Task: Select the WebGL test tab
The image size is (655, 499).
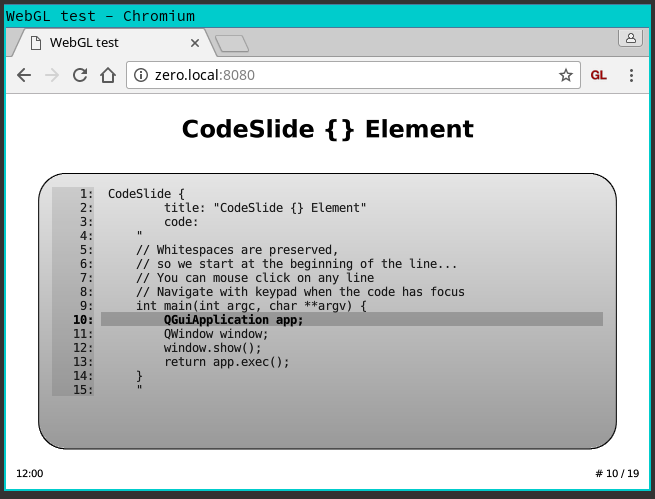Action: click(x=100, y=43)
